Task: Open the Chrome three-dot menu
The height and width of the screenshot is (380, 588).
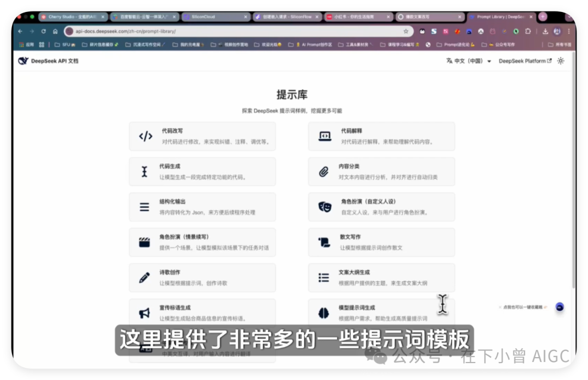Action: pyautogui.click(x=569, y=32)
